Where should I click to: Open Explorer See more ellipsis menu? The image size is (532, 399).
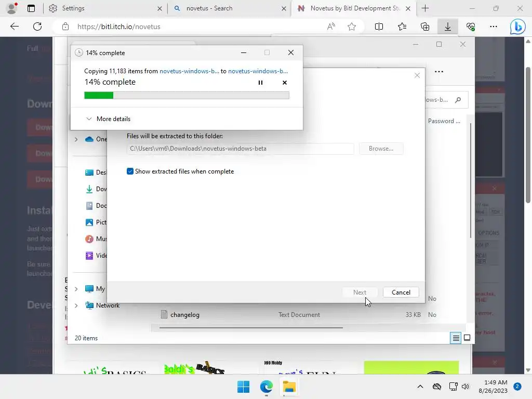438,72
